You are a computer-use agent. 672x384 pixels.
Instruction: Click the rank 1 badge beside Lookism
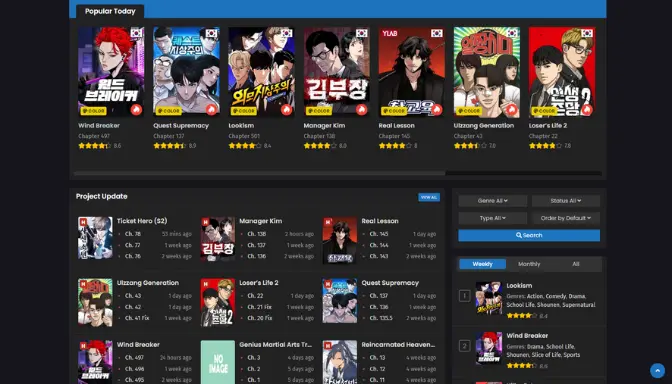pos(464,296)
